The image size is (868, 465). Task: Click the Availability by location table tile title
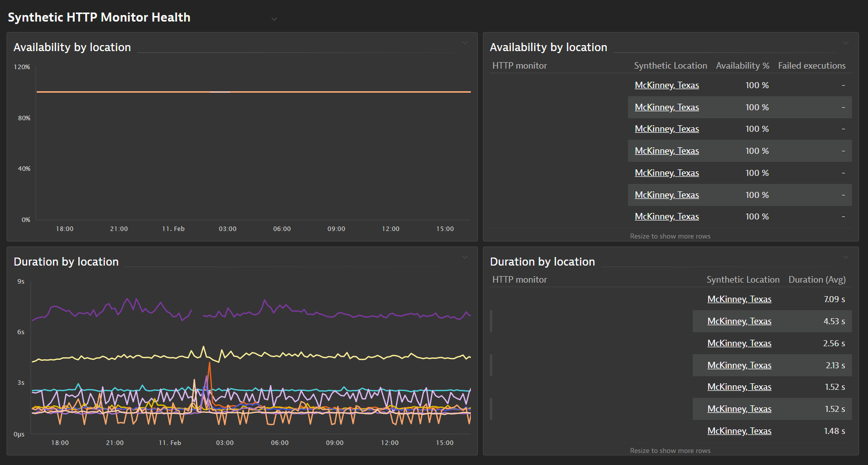[x=549, y=47]
